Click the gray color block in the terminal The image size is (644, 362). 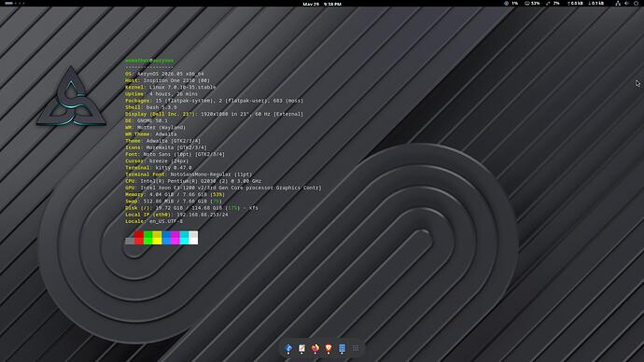pos(130,241)
